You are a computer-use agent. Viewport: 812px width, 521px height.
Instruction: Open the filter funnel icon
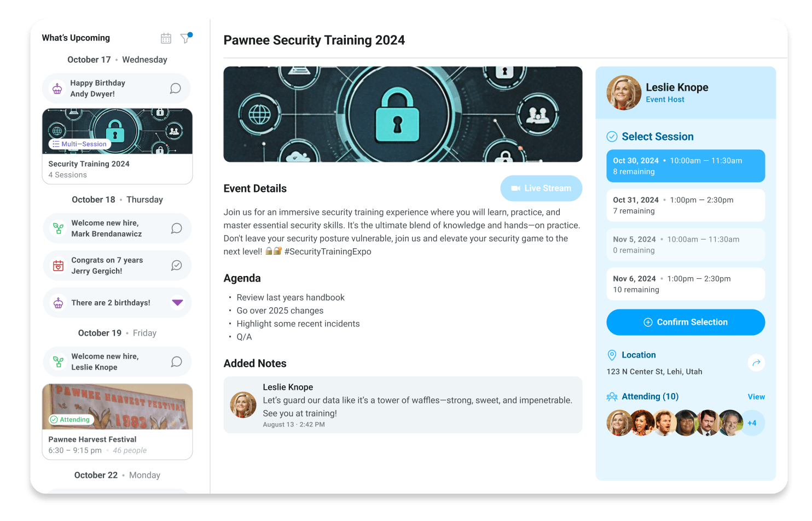186,38
